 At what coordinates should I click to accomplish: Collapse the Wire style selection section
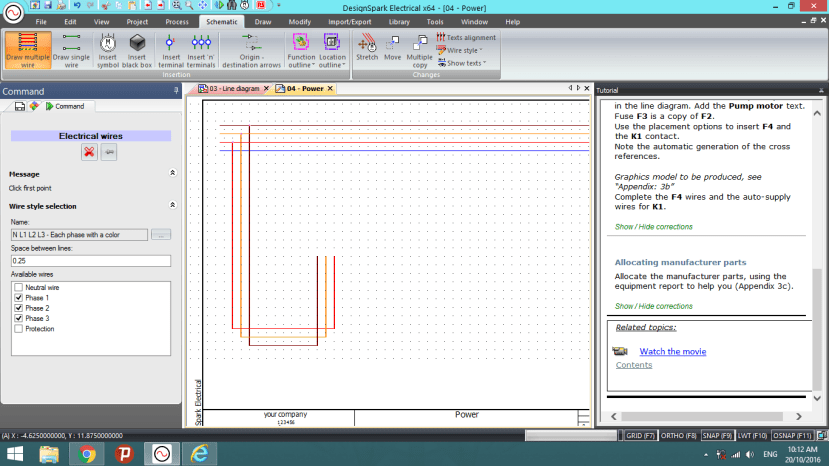pos(172,205)
